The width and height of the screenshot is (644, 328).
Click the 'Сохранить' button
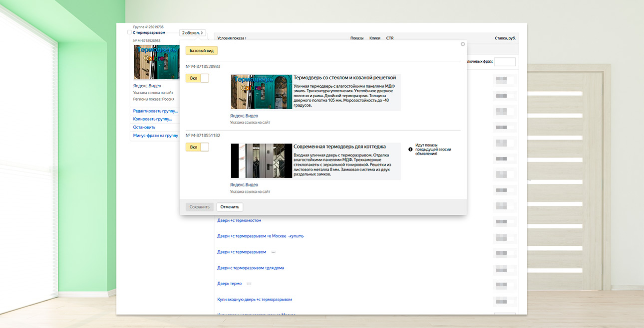pyautogui.click(x=199, y=207)
